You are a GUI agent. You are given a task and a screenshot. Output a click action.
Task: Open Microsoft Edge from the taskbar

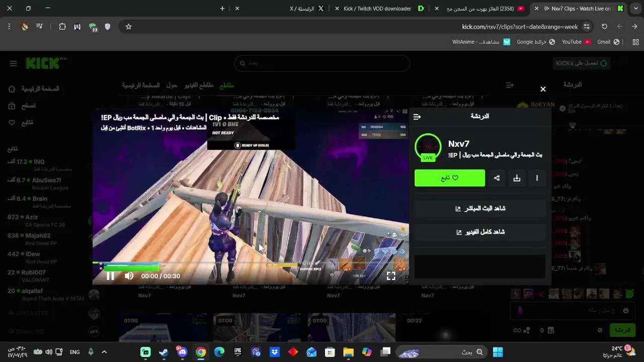[219, 352]
